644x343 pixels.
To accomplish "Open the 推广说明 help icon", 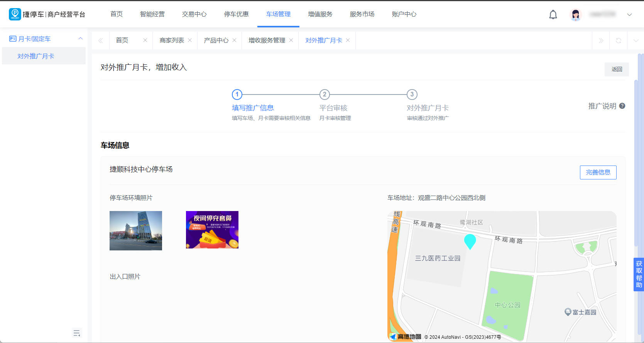I will click(x=622, y=106).
